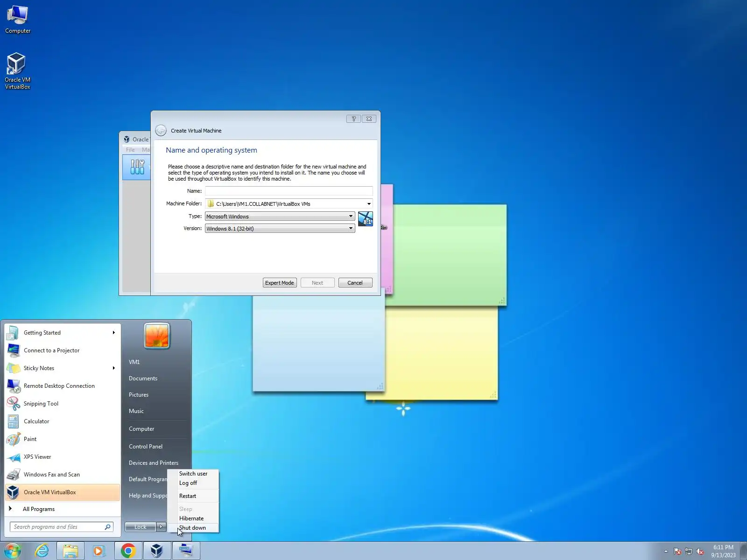Expand the Getting Started submenu arrow
Viewport: 747px width, 560px height.
point(113,333)
